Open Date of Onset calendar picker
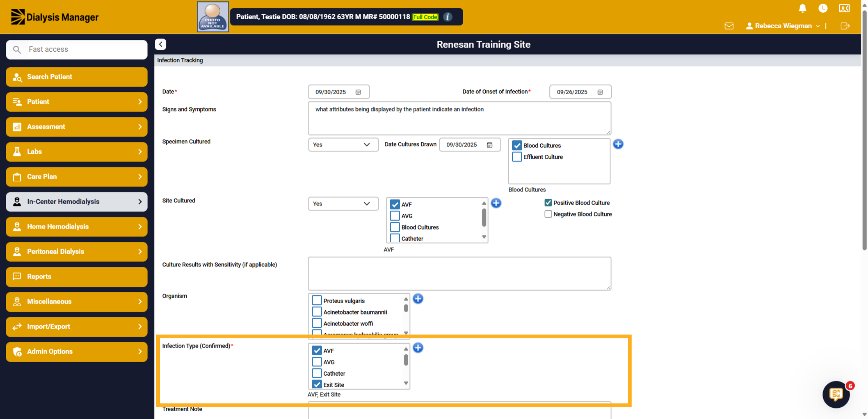The image size is (868, 419). tap(600, 92)
